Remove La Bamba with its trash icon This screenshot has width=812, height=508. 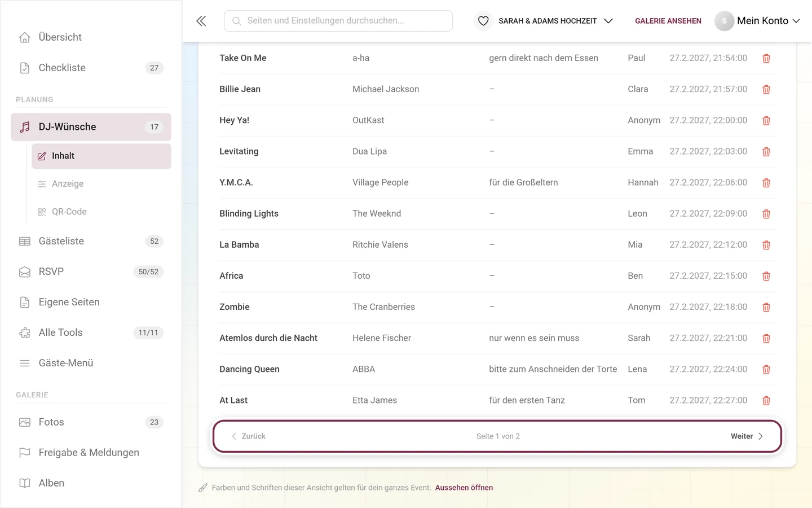(x=766, y=244)
